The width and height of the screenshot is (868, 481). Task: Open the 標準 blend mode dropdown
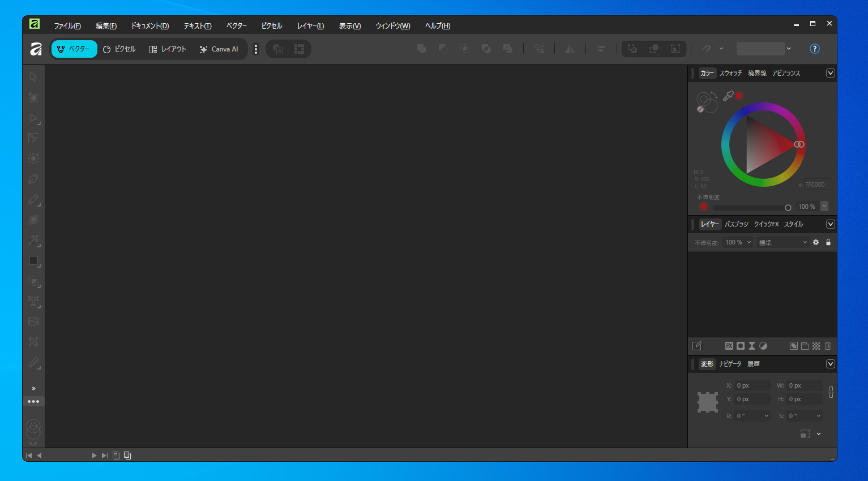pyautogui.click(x=783, y=242)
